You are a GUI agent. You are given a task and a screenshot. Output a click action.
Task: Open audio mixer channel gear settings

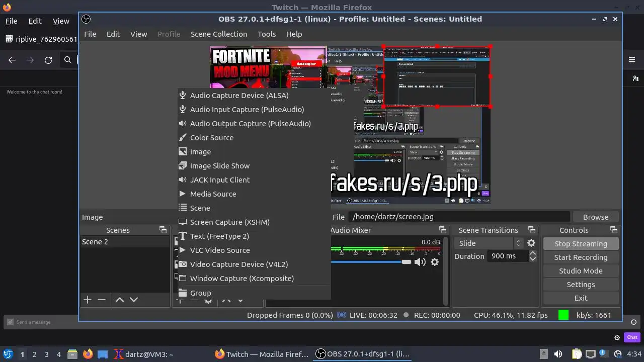pyautogui.click(x=435, y=262)
